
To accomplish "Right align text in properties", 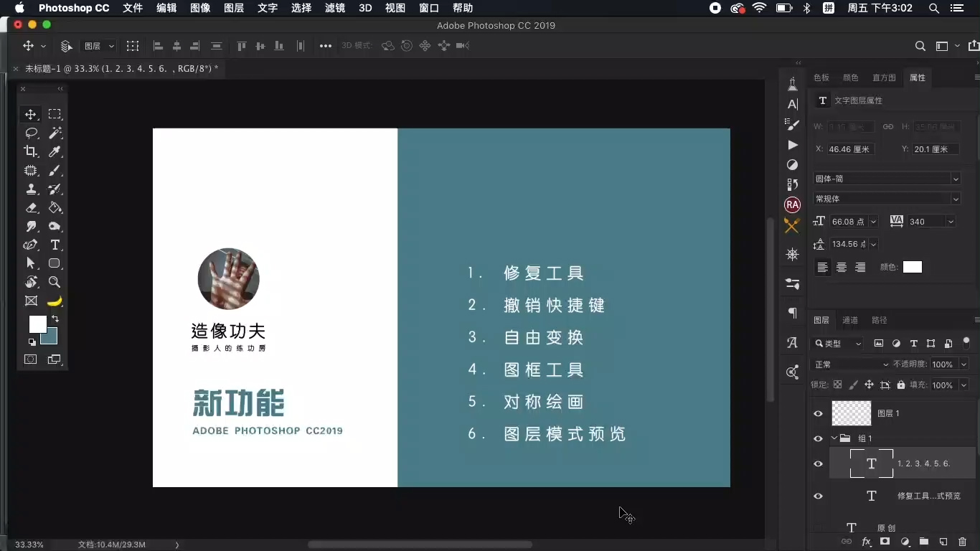I will pos(860,267).
